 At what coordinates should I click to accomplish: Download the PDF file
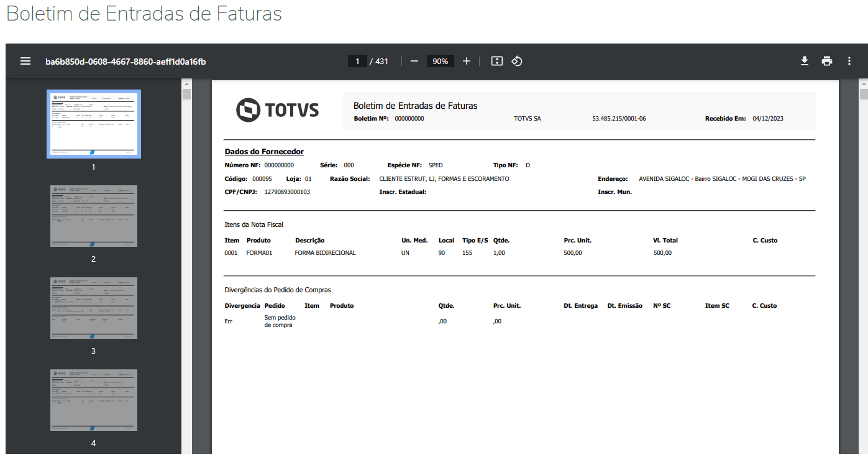point(804,61)
